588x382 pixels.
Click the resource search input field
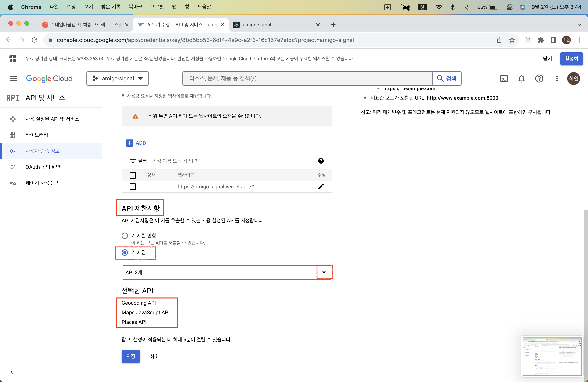307,79
